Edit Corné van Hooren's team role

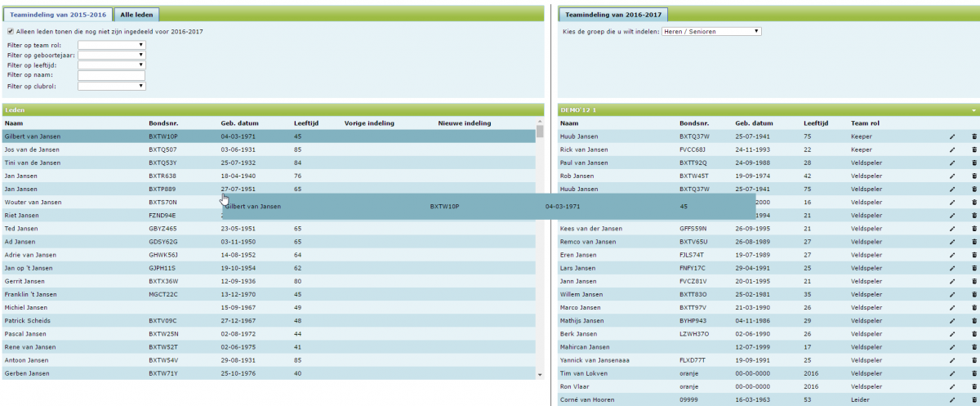click(951, 399)
